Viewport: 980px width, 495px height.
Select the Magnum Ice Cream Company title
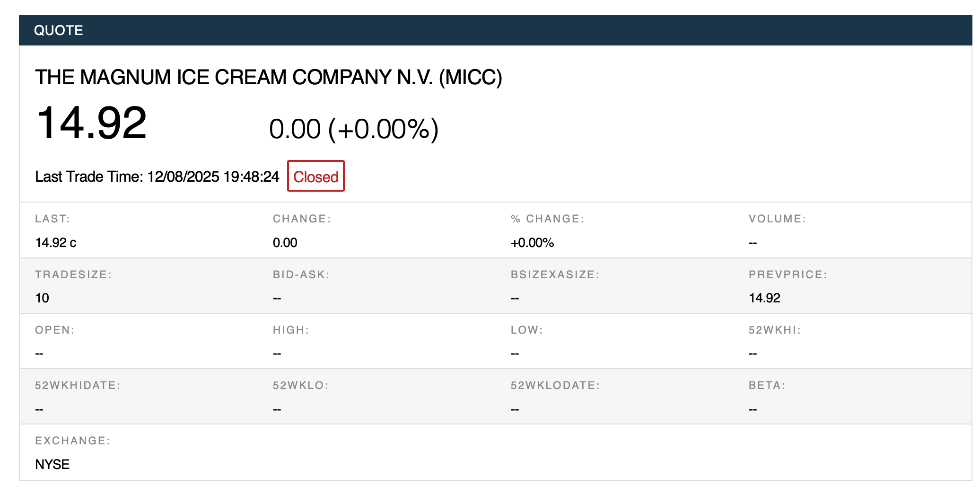[268, 77]
